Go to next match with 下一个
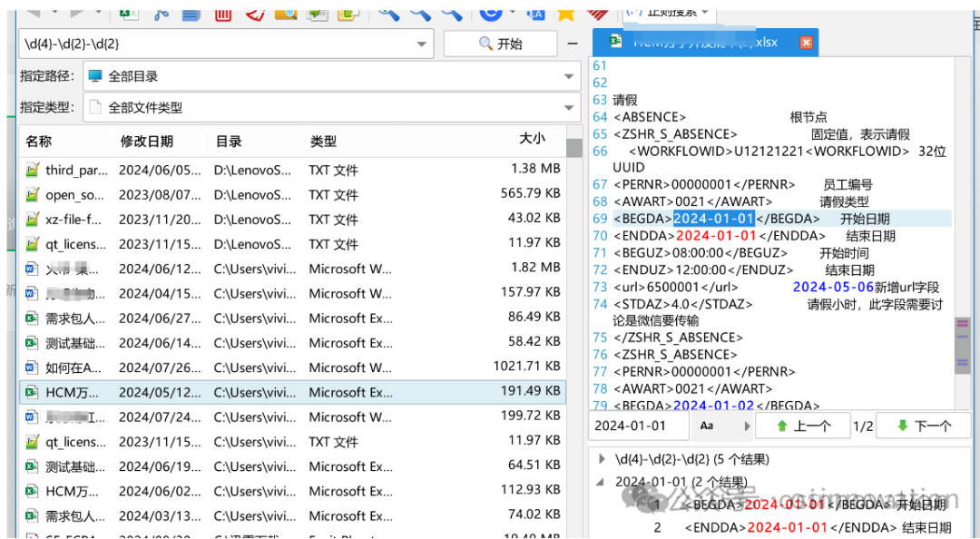The image size is (980, 539). [923, 426]
